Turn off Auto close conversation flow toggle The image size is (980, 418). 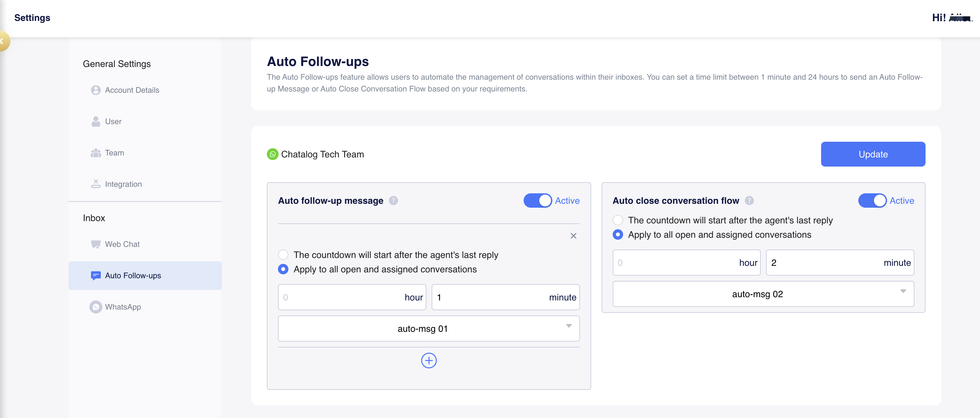[872, 201]
